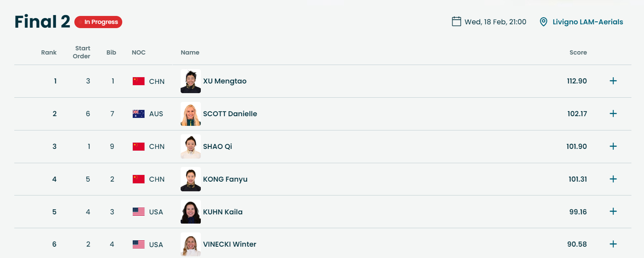
Task: Click KONG Fanyu's headshot photo
Action: point(191,179)
